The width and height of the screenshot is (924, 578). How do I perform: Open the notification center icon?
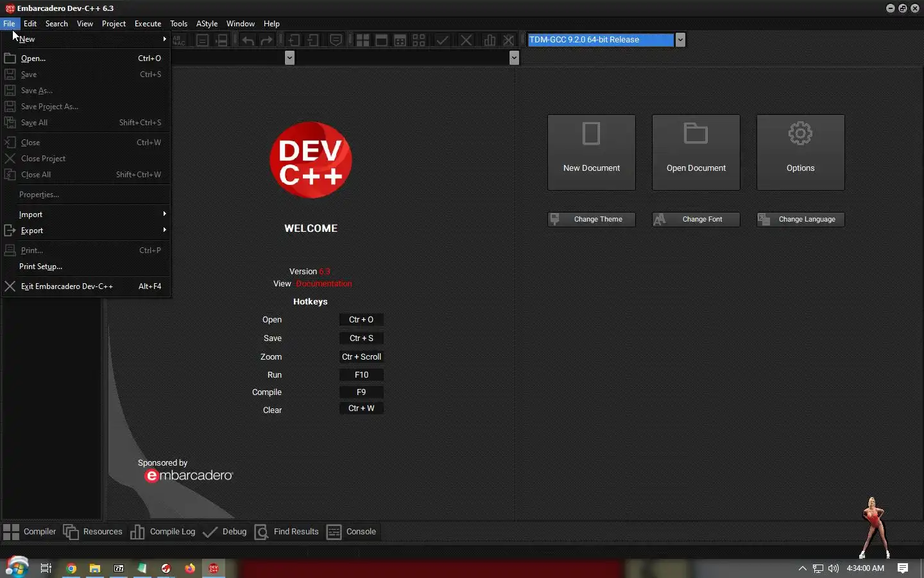pos(903,568)
